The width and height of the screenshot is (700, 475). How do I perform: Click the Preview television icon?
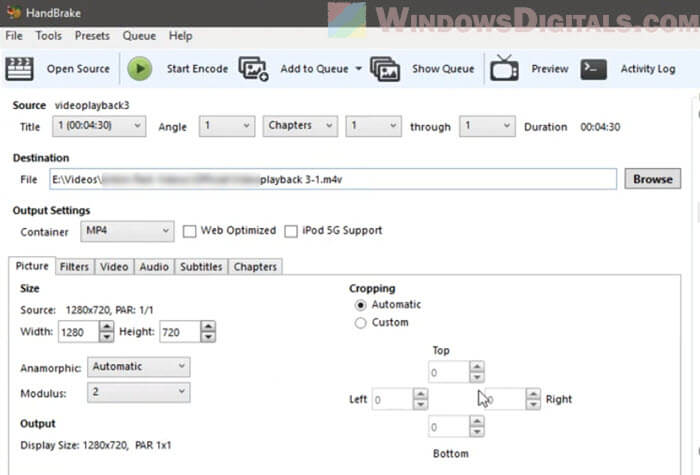tap(504, 68)
